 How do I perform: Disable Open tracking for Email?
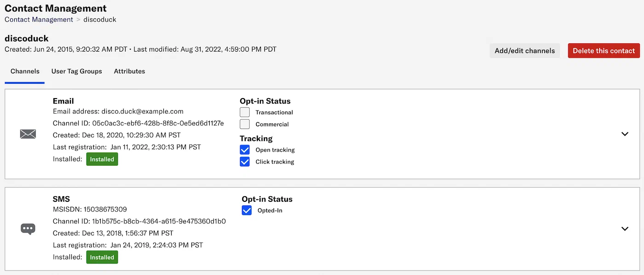click(x=244, y=149)
